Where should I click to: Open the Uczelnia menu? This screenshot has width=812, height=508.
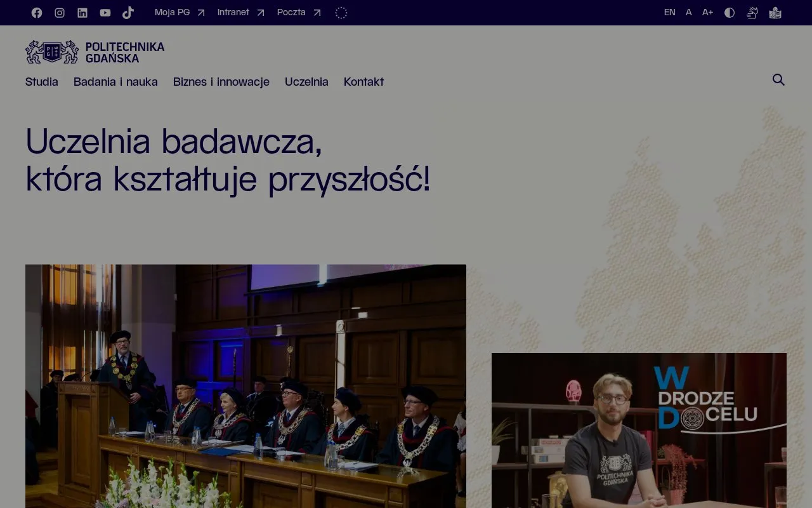(x=306, y=82)
